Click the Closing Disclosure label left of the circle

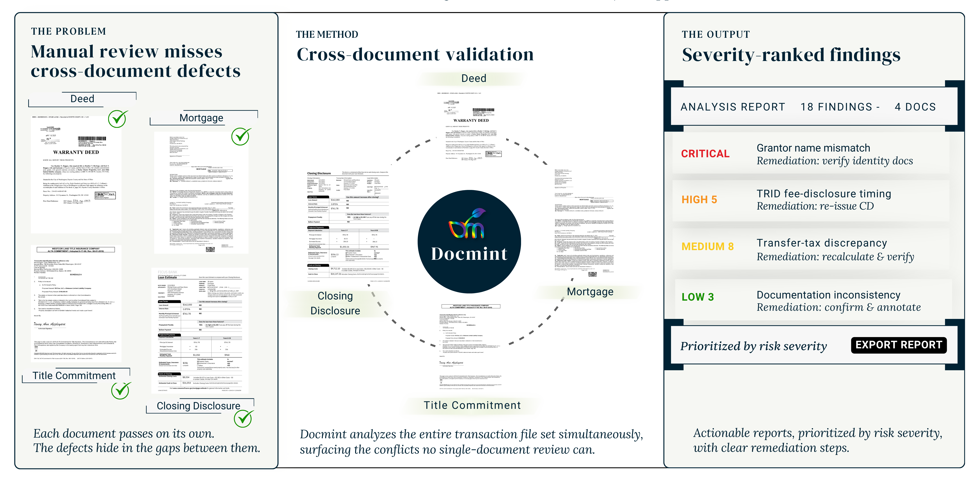pos(335,303)
